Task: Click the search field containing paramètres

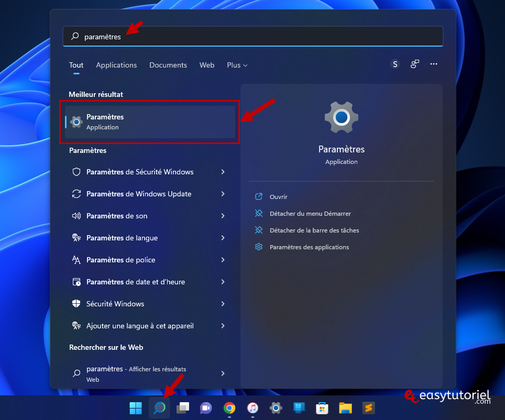Action: tap(253, 36)
